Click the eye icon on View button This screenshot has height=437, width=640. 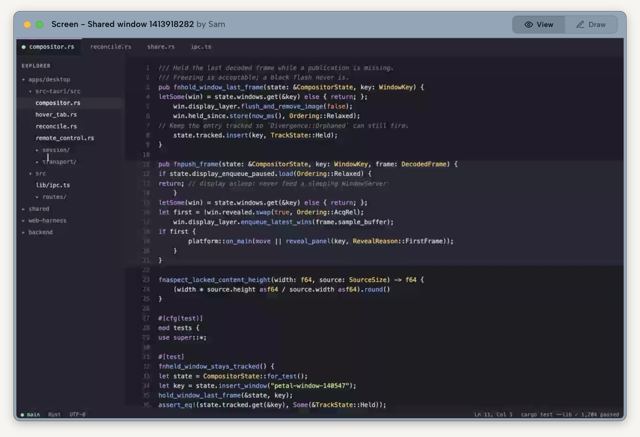point(529,24)
